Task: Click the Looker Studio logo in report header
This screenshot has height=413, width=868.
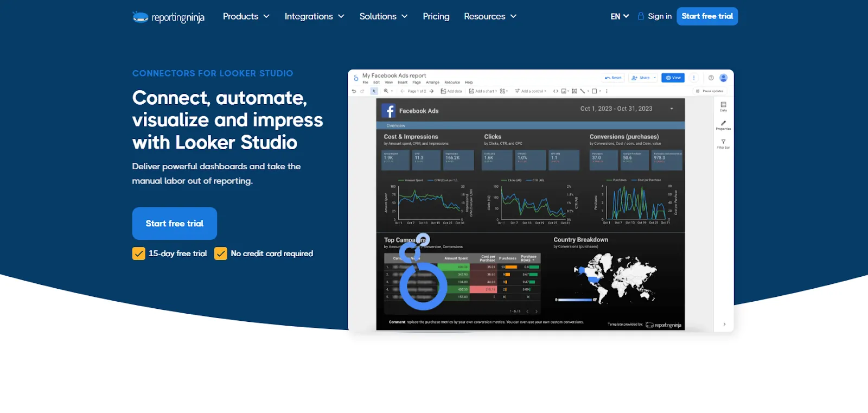Action: click(356, 78)
